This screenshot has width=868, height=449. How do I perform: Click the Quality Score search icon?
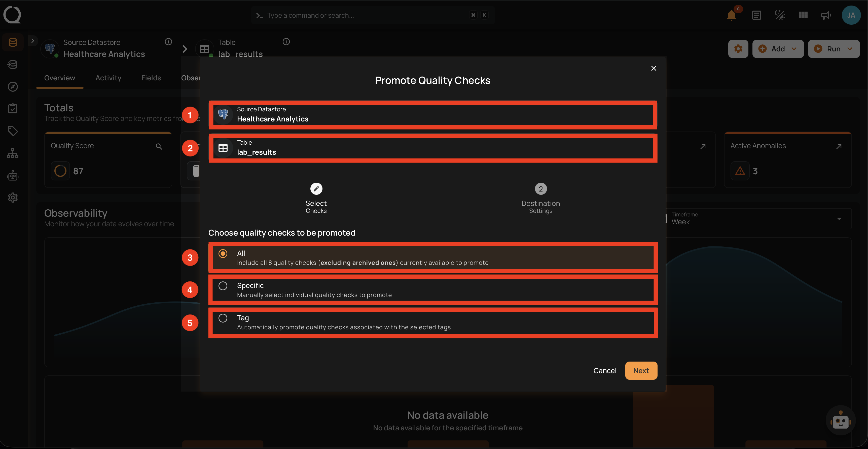[x=159, y=146]
